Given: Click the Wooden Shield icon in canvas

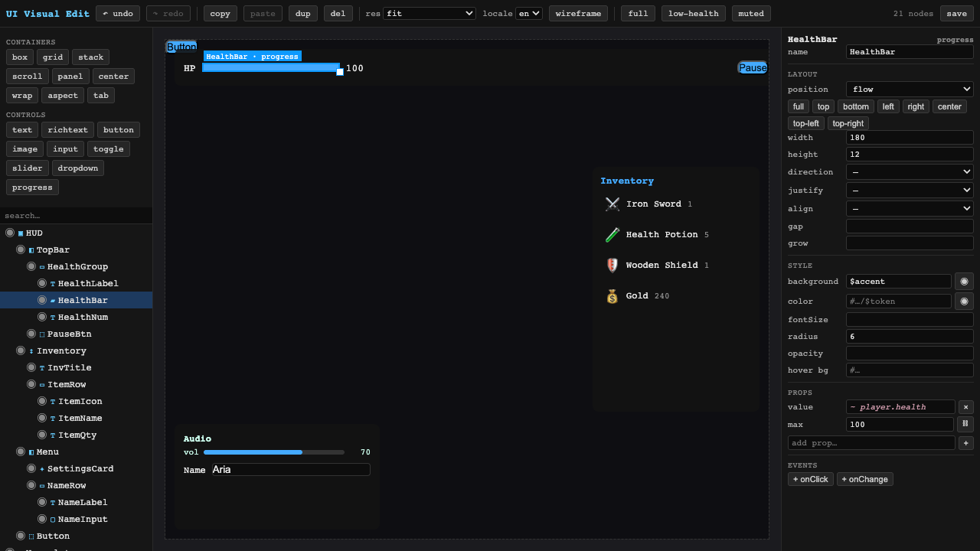Looking at the screenshot, I should click(x=612, y=266).
